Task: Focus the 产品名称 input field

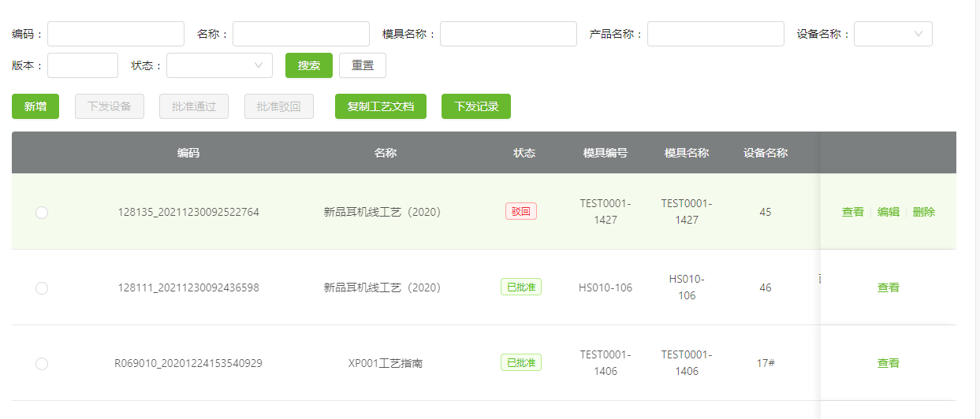Action: 716,34
